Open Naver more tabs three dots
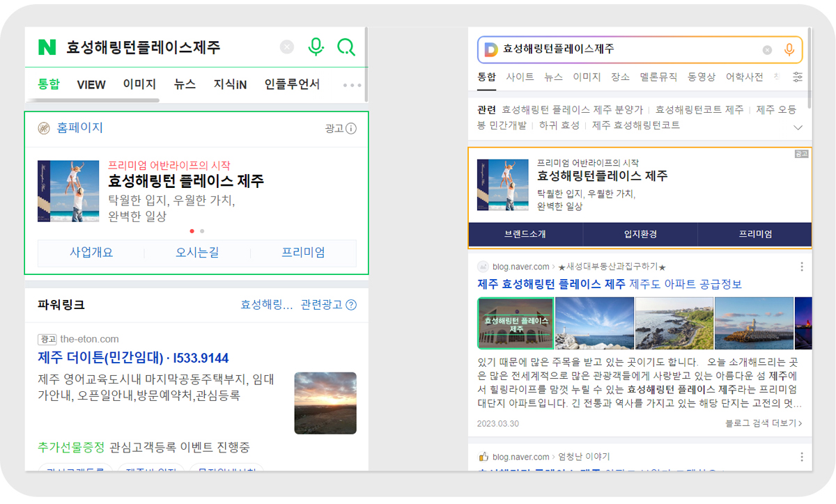 click(352, 85)
